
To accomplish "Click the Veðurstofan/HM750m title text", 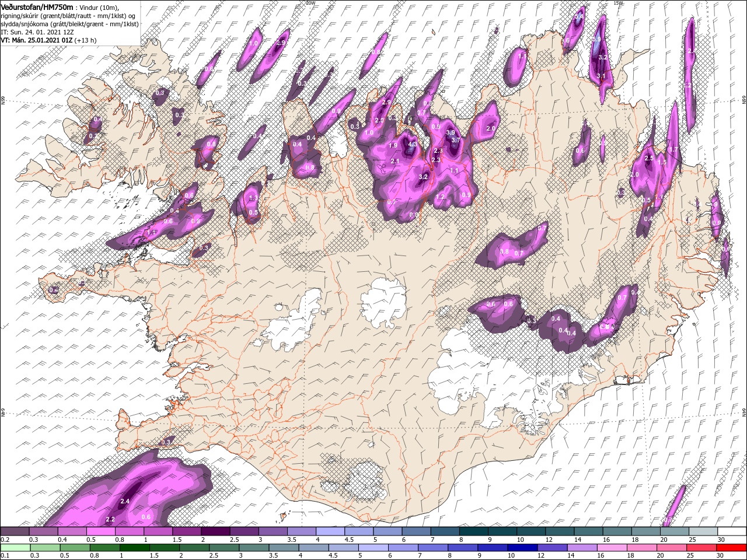I will (37, 6).
